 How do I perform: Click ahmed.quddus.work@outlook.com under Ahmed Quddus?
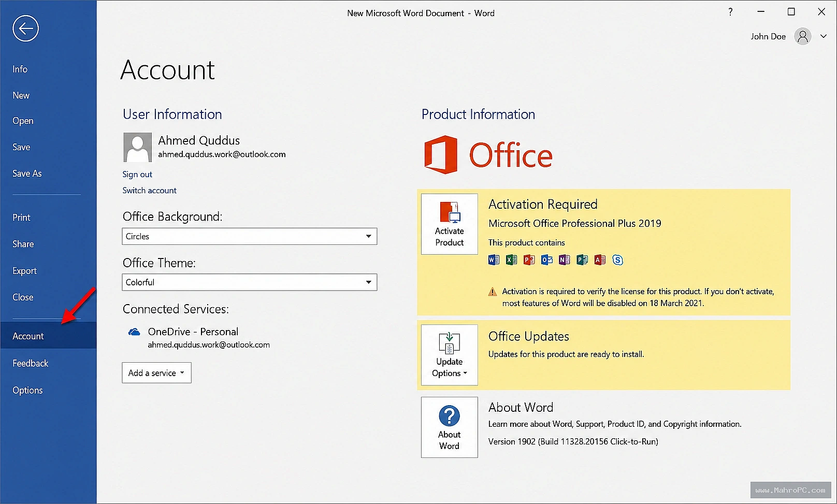point(222,154)
